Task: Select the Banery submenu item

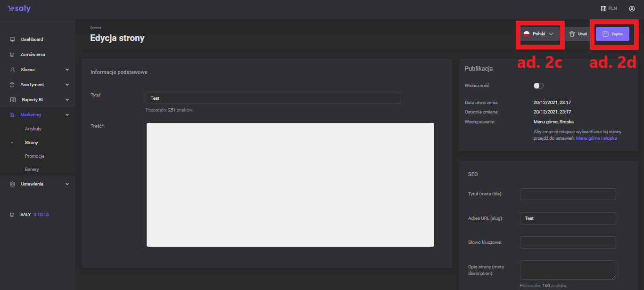Action: pyautogui.click(x=32, y=169)
